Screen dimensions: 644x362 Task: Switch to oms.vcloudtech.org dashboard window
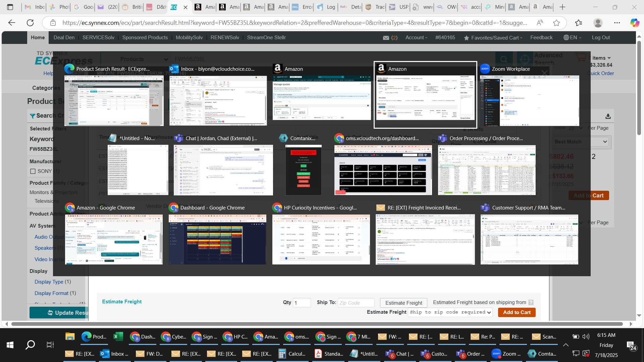coord(383,170)
